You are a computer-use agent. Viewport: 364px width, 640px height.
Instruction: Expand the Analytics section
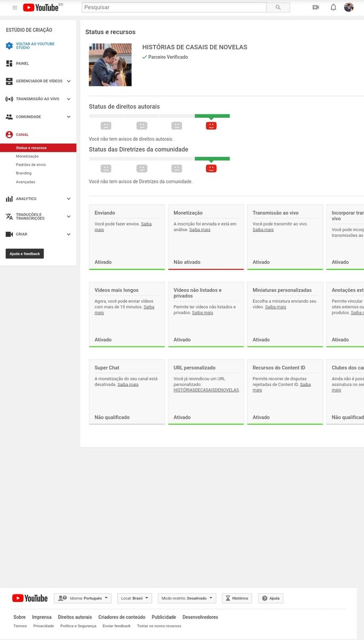pos(69,199)
